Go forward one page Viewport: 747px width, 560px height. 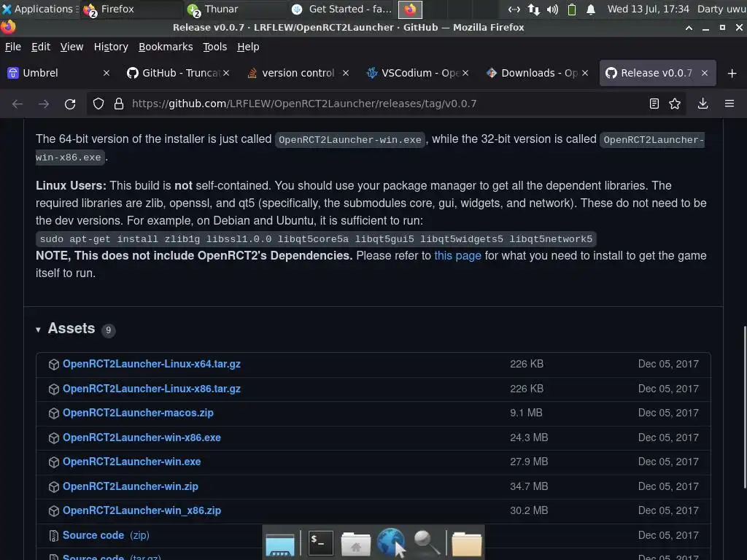coord(44,104)
